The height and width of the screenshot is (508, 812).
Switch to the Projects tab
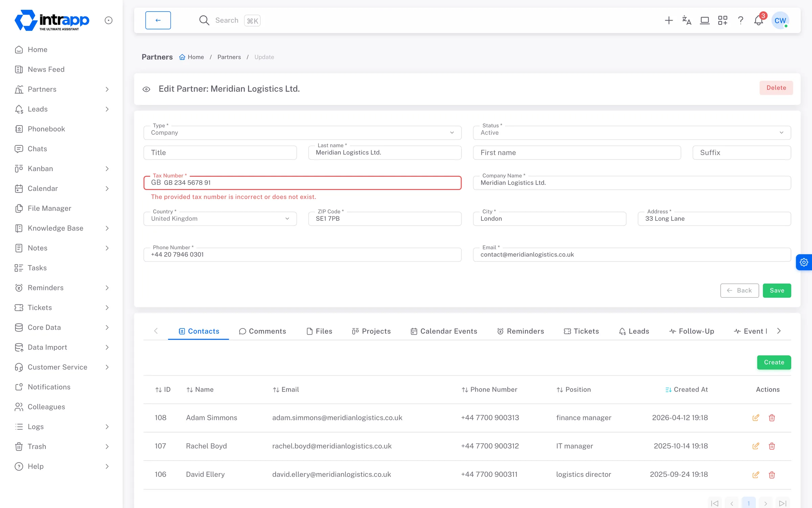click(x=371, y=331)
